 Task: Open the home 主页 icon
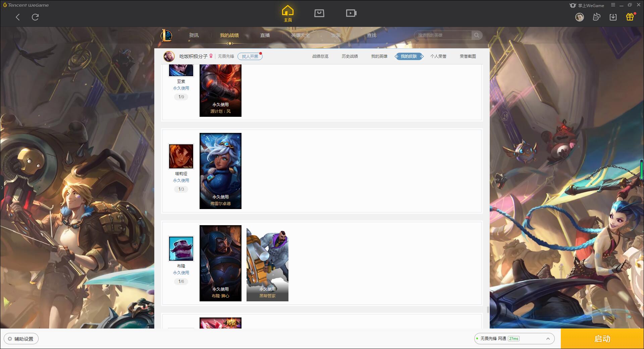(x=288, y=14)
